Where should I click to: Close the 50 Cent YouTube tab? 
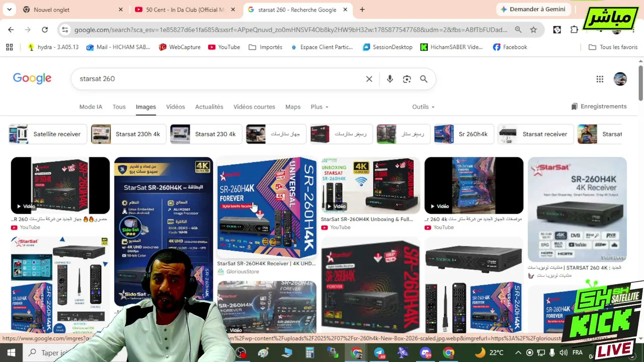[x=233, y=10]
